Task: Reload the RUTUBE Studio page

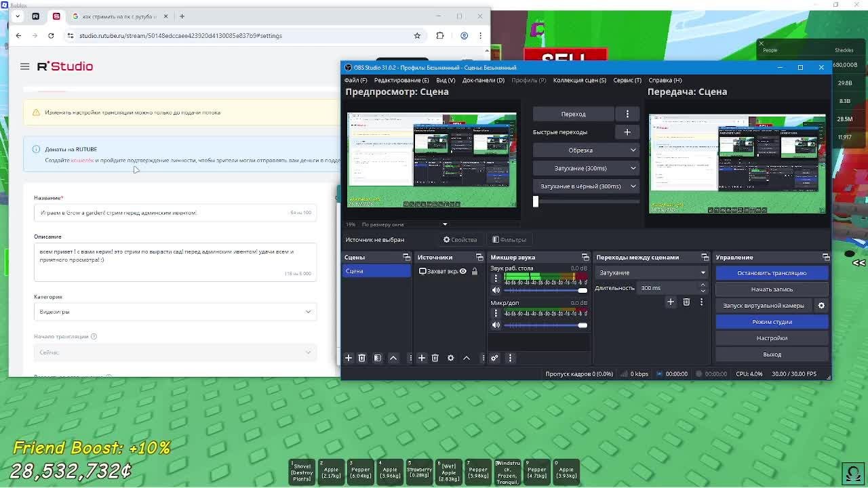Action: click(51, 36)
